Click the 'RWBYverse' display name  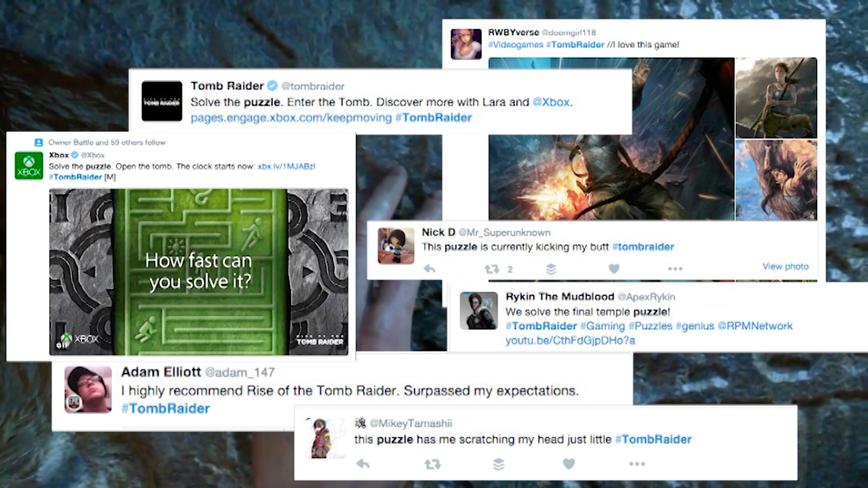coord(513,32)
